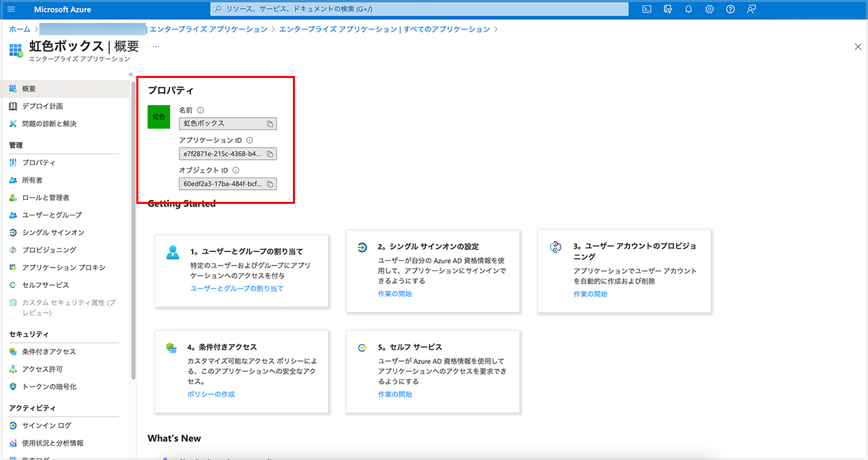Copy the オブジェクト ID value
The width and height of the screenshot is (868, 460).
270,184
